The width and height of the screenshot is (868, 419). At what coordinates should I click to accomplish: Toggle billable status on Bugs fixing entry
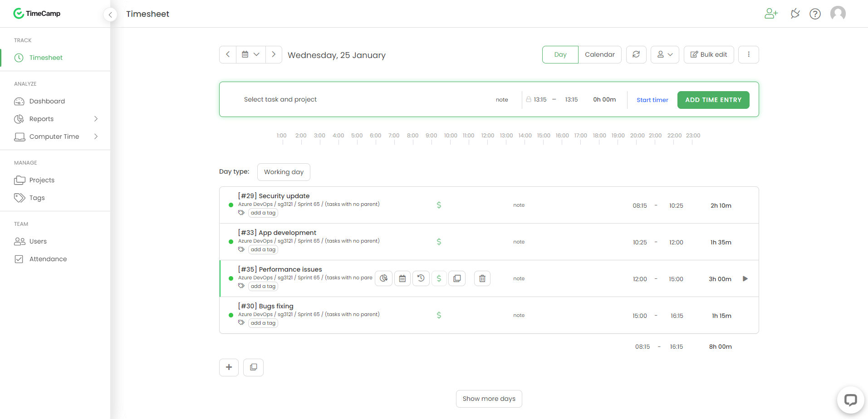[438, 315]
